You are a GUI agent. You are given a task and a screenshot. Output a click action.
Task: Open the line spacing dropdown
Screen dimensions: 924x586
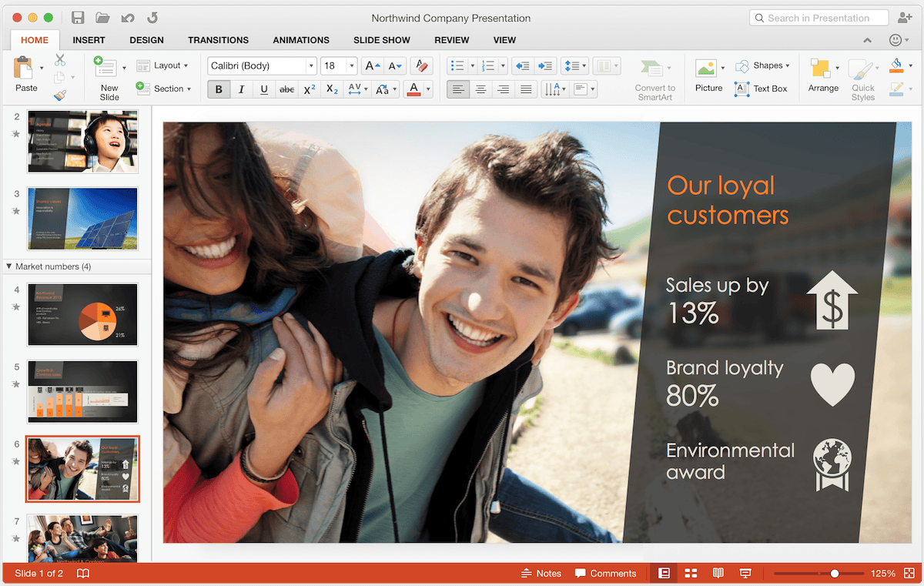[574, 66]
